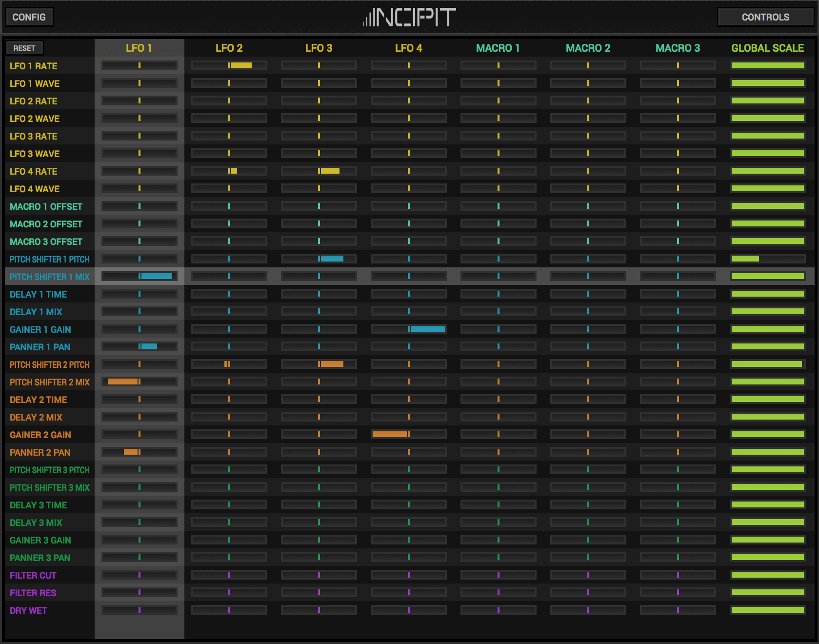Click the GLOBAL SCALE column header
This screenshot has width=819, height=644.
[767, 48]
